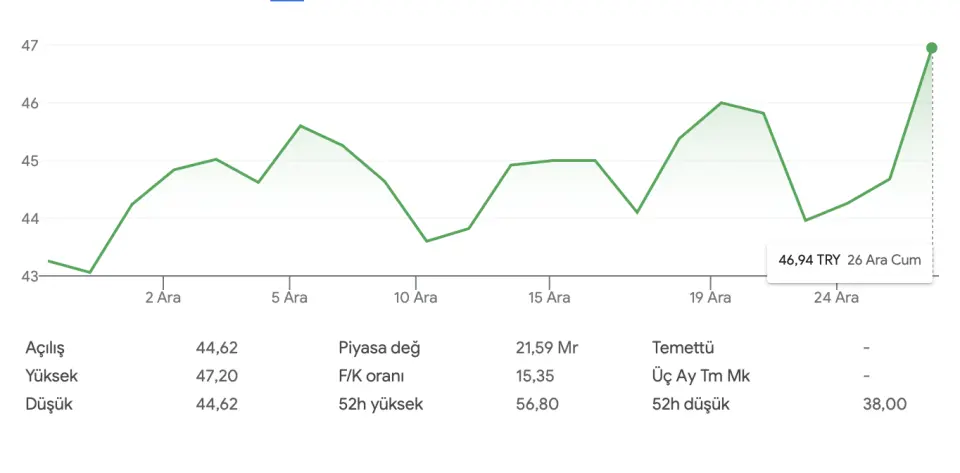
Task: Click the Düşük label in the stats
Action: coord(48,404)
